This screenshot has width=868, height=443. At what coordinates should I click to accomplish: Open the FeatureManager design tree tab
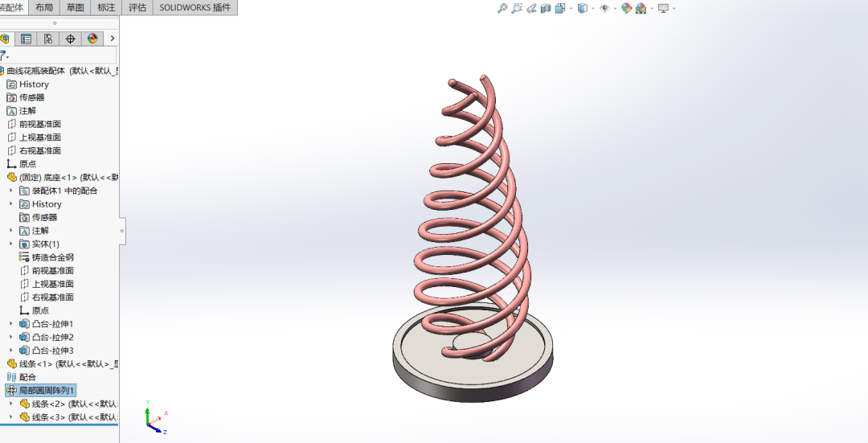pyautogui.click(x=5, y=39)
